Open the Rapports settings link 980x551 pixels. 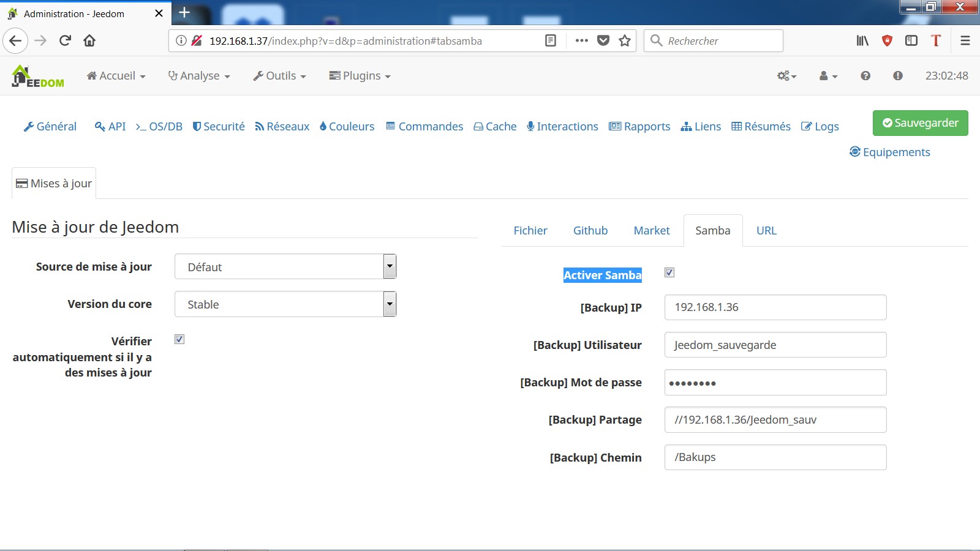(639, 127)
